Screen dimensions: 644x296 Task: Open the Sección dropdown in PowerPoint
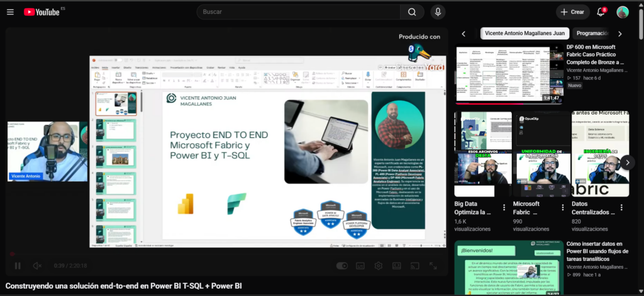149,83
